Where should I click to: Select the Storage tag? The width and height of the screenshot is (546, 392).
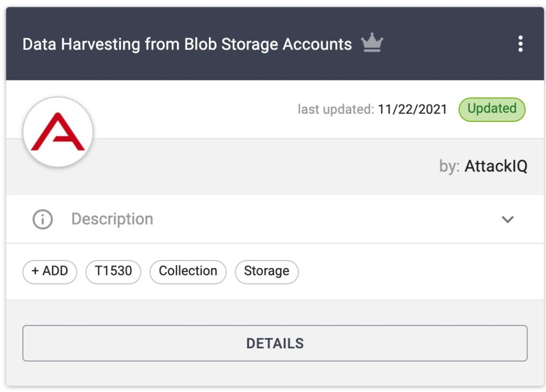(x=267, y=272)
